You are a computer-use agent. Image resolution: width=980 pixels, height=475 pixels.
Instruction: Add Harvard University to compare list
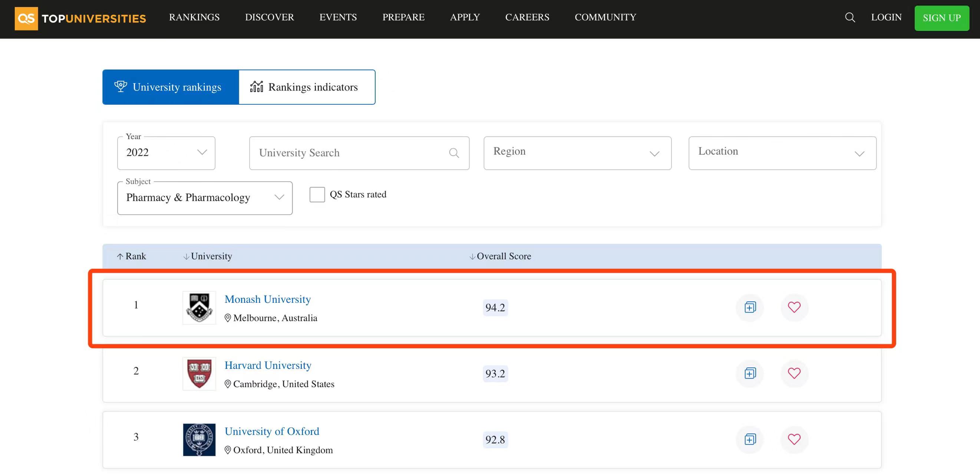750,373
